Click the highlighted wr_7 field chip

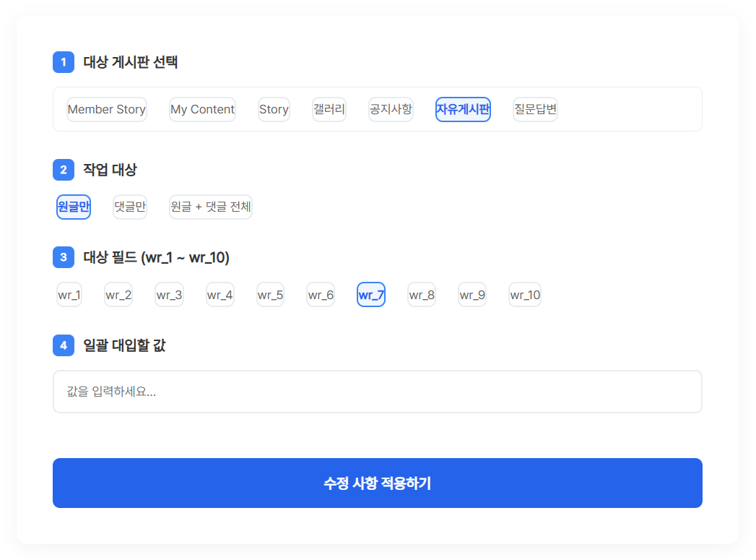pyautogui.click(x=371, y=295)
